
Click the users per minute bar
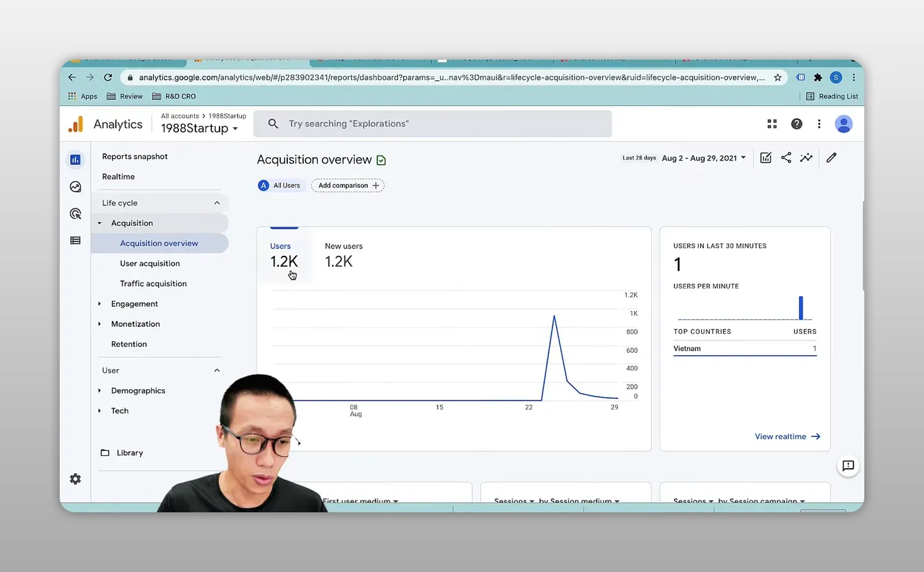coord(801,308)
